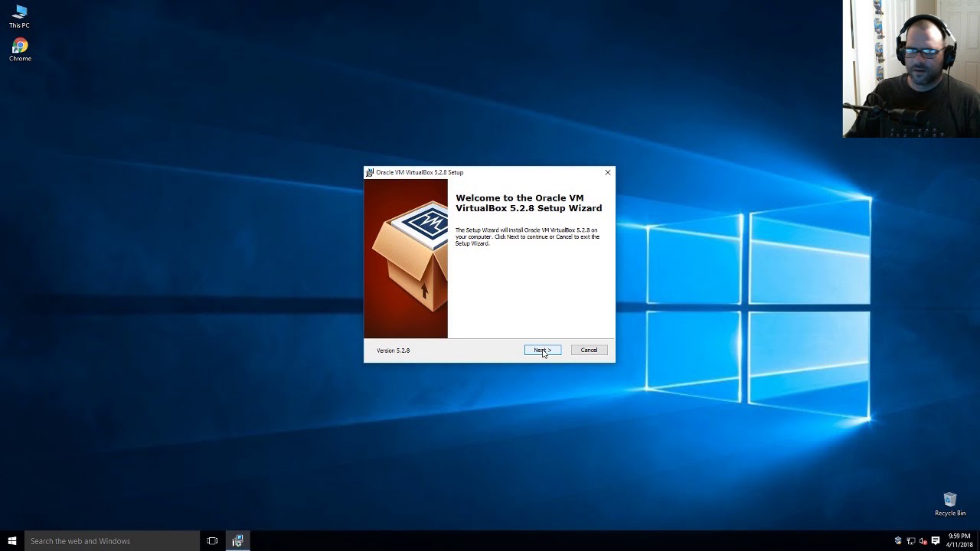This screenshot has height=551, width=980.
Task: Click the Search the web and Windows box
Action: tap(112, 541)
